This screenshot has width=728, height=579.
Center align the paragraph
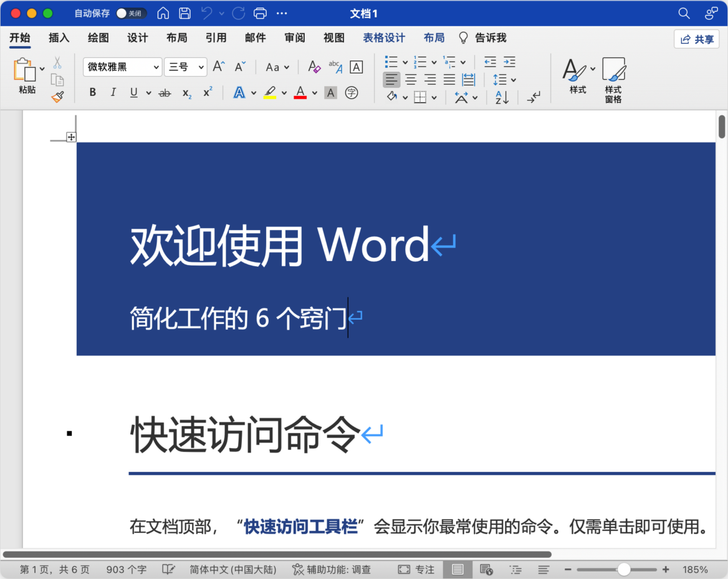pyautogui.click(x=411, y=80)
